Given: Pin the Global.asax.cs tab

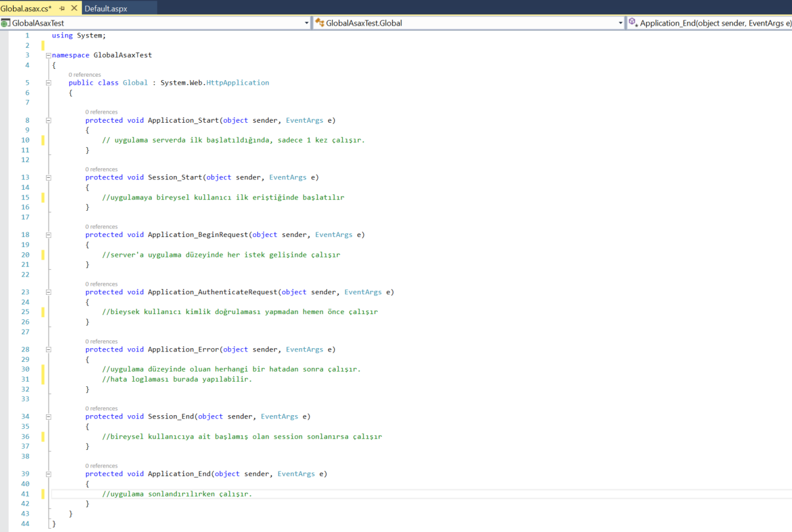Looking at the screenshot, I should tap(62, 9).
